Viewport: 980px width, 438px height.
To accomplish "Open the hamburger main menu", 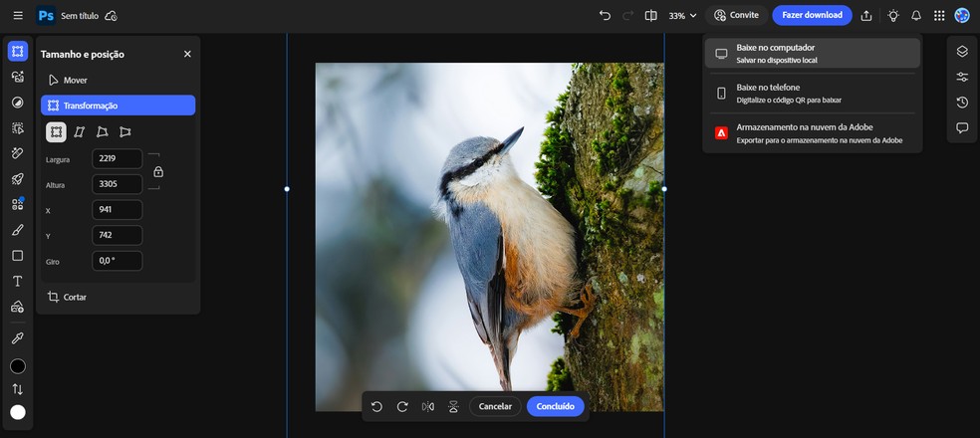I will [17, 16].
